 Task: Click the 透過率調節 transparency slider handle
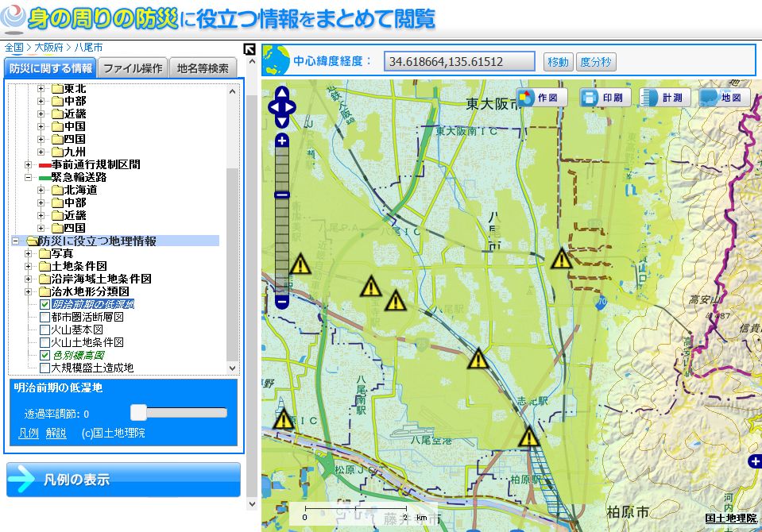click(138, 412)
